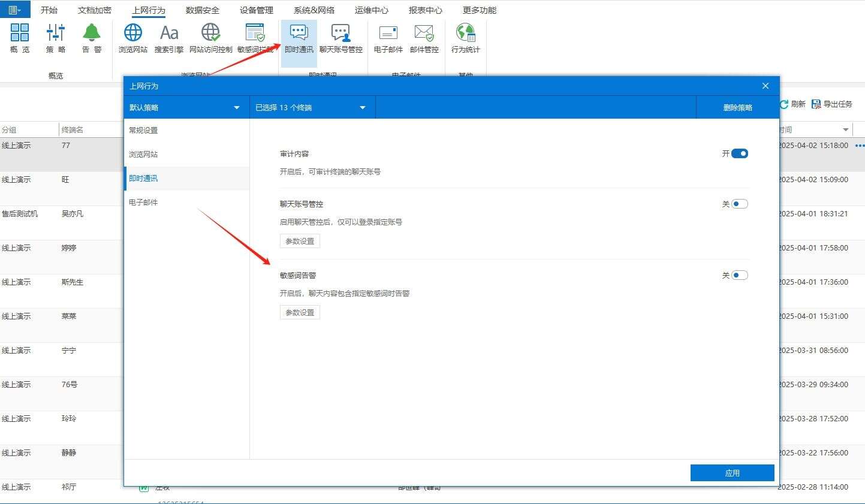The width and height of the screenshot is (865, 504).
Task: Open 网站访问控制 settings icon
Action: (x=210, y=38)
